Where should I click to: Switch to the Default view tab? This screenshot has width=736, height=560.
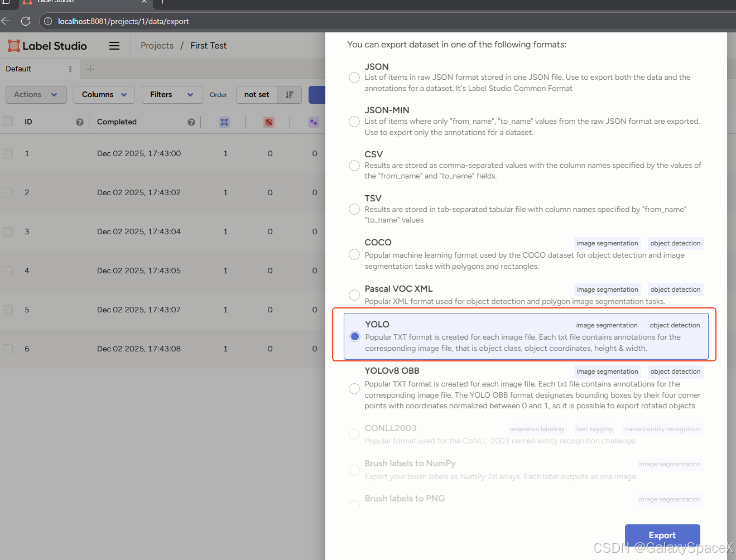pyautogui.click(x=18, y=69)
